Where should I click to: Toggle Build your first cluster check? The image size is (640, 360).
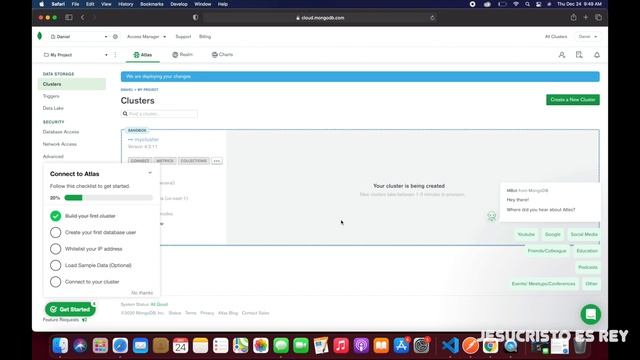56,216
